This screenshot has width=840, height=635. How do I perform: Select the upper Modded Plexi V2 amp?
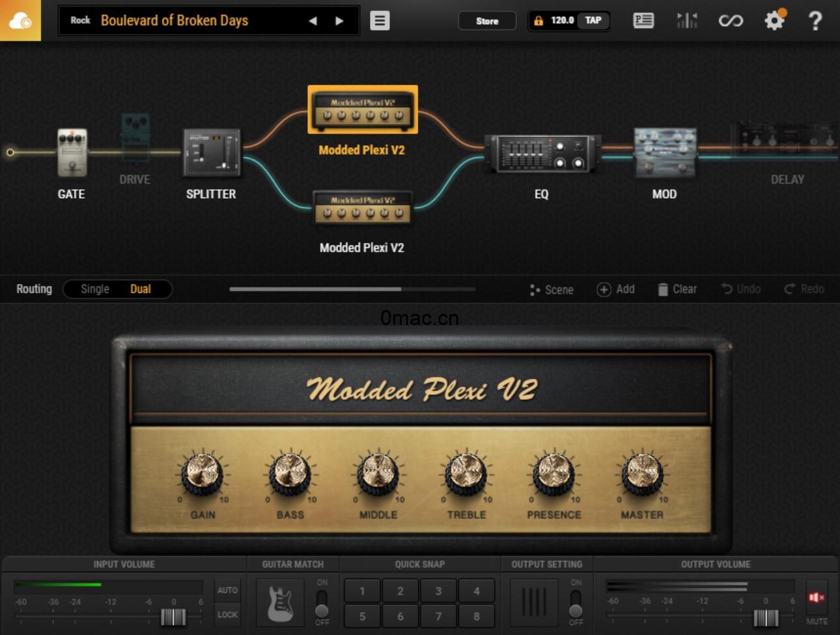point(362,109)
